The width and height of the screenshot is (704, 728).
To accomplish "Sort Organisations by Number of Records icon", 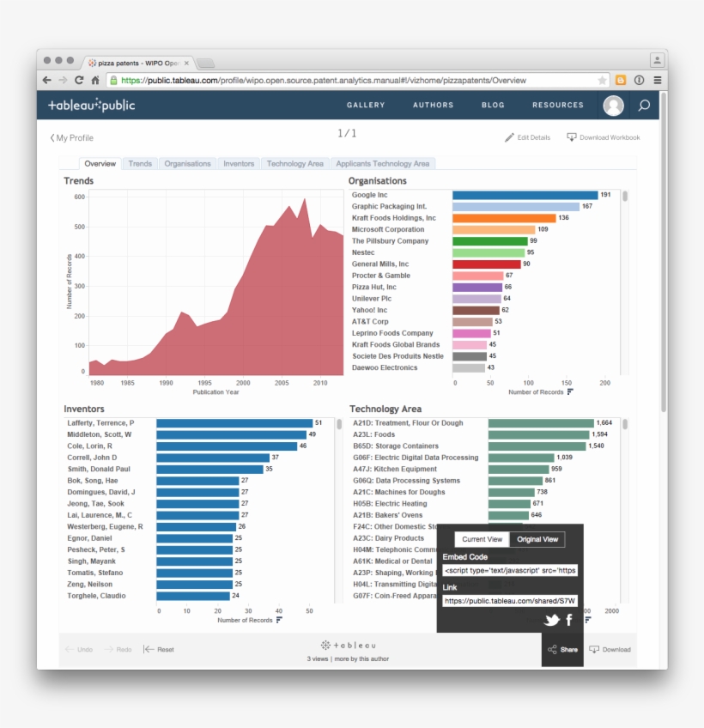I will [x=570, y=391].
